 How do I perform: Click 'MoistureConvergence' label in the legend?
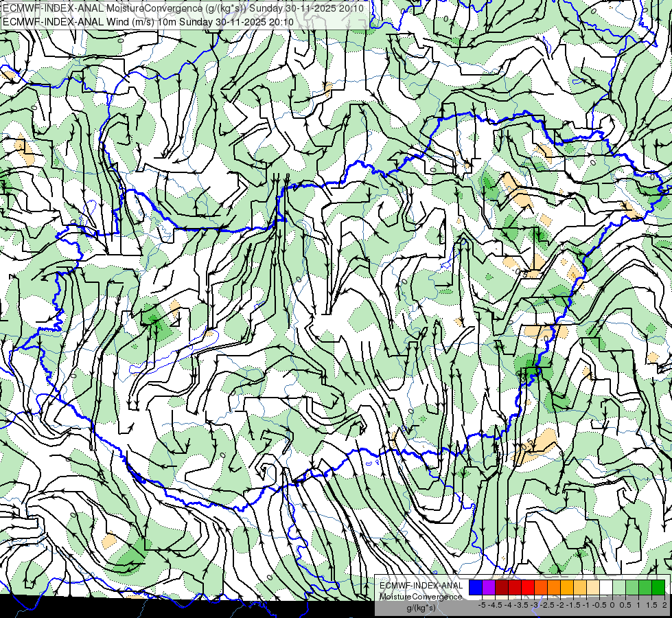(x=421, y=597)
